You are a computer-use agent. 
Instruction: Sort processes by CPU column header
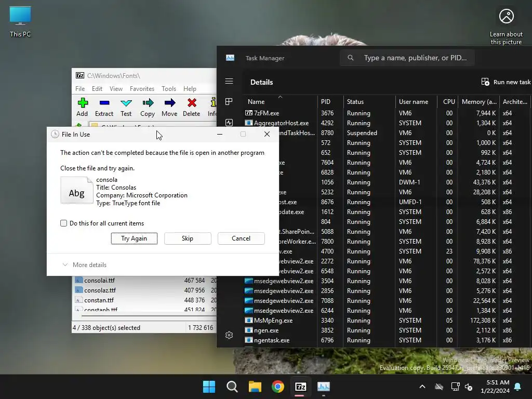click(x=448, y=102)
